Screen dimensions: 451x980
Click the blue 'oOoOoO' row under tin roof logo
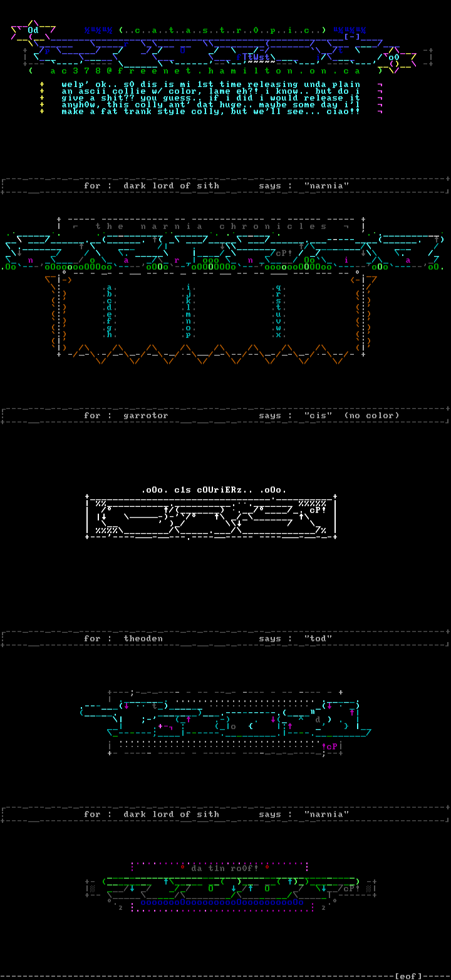tap(222, 902)
